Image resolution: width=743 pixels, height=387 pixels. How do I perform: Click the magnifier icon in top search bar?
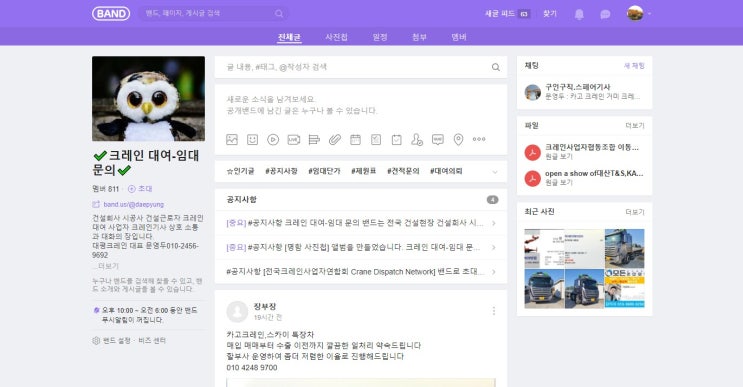tap(279, 14)
